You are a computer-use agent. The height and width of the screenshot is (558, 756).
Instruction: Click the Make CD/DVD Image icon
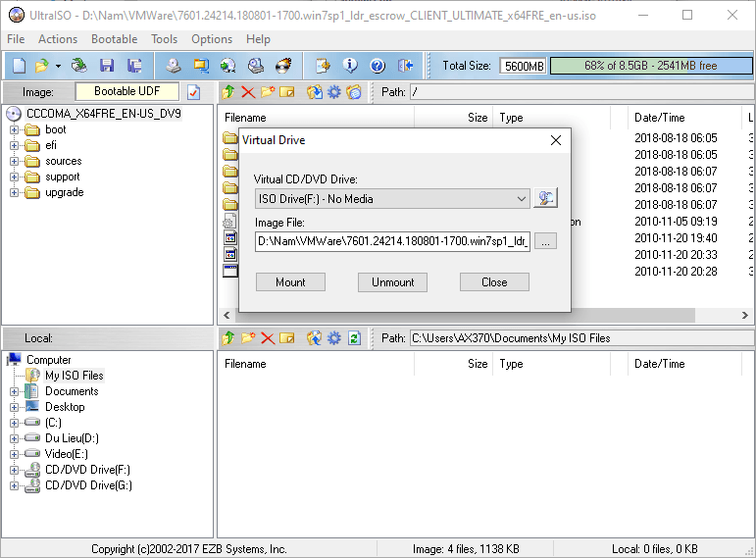click(x=174, y=66)
